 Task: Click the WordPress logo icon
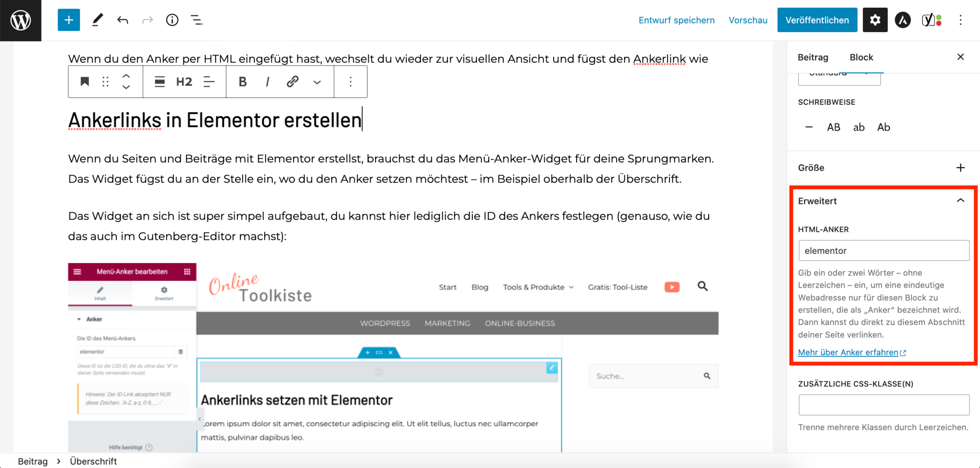(x=21, y=20)
